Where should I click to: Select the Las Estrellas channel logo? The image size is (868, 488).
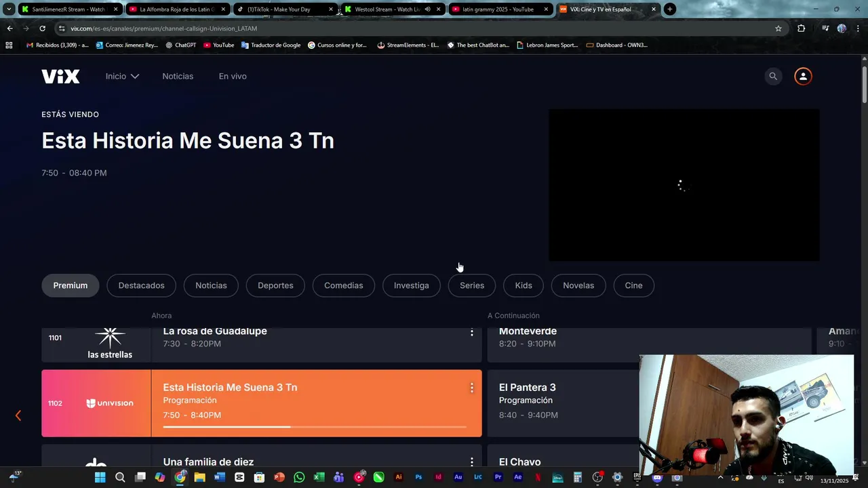click(x=110, y=343)
